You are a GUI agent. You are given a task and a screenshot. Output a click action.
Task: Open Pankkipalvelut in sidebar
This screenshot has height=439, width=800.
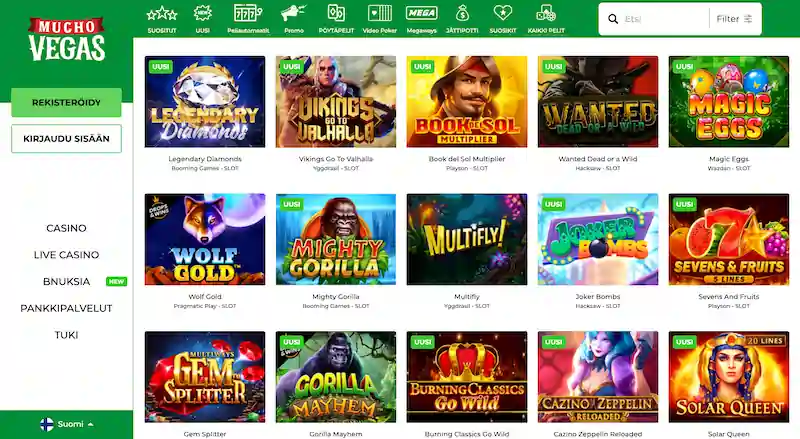[x=66, y=308]
